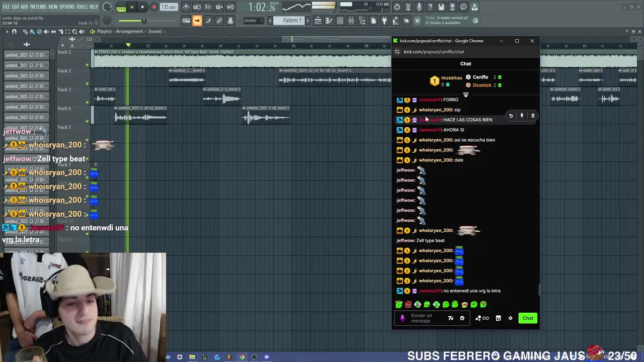
Task: Toggle the metronome icon
Action: (x=186, y=7)
